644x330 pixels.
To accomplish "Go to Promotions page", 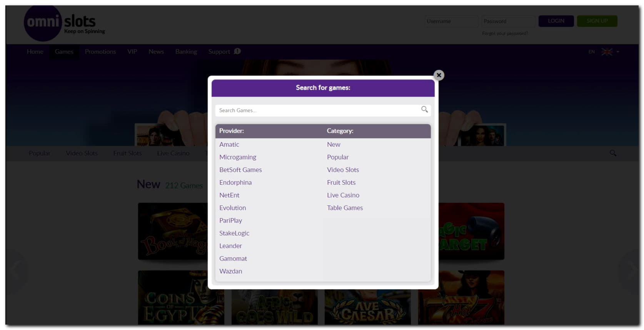I will (x=100, y=51).
